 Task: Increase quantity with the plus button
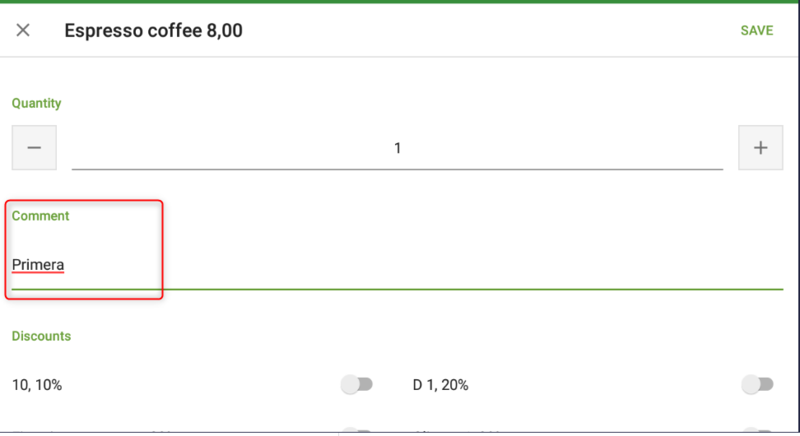click(760, 148)
